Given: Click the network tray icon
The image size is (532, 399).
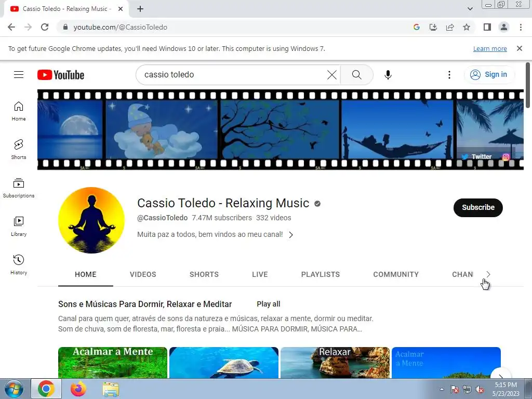Looking at the screenshot, I should pos(467,390).
